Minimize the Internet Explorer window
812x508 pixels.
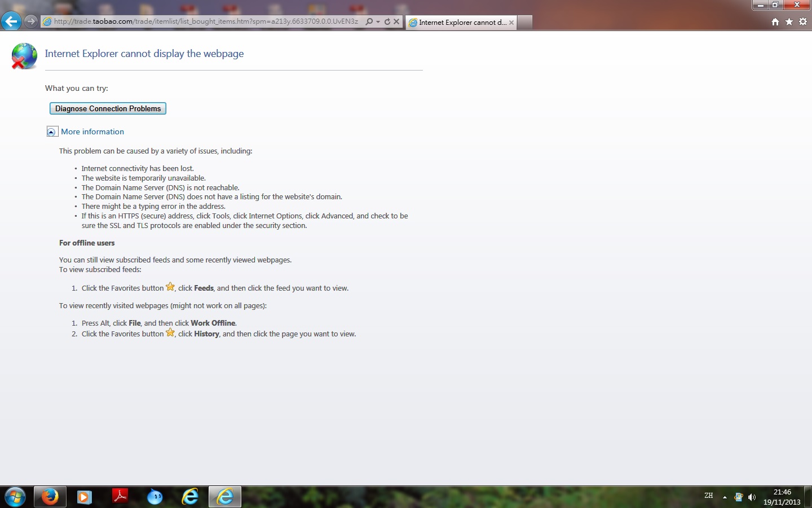pos(760,5)
